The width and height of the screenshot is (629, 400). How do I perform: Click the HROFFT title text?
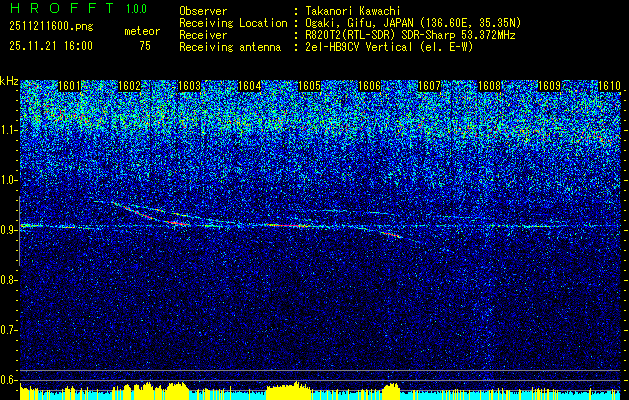(x=62, y=8)
